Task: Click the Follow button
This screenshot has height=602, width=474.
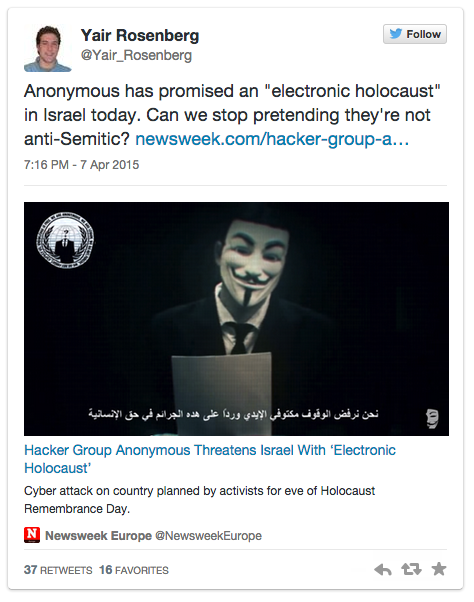Action: pos(415,34)
